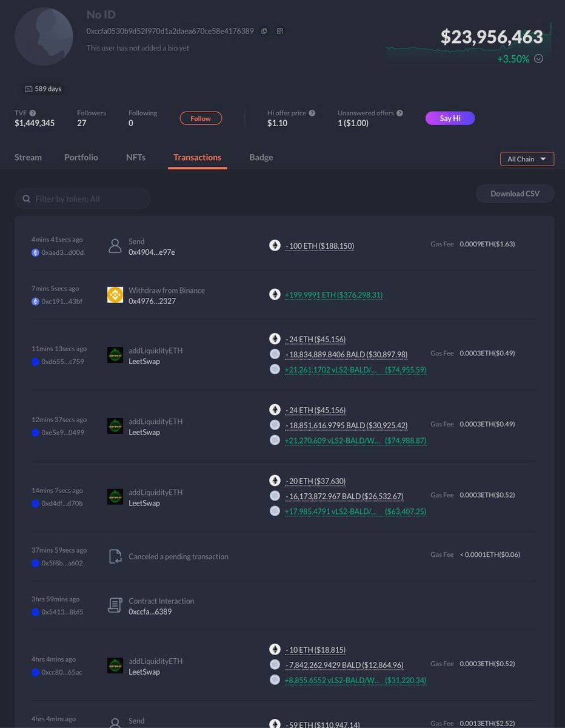The height and width of the screenshot is (728, 565).
Task: Open contract address 0xccfa...6389
Action: tap(150, 612)
